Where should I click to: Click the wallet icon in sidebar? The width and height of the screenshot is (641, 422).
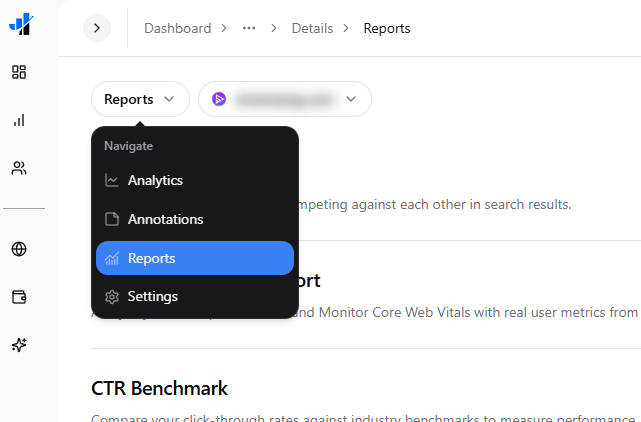(x=19, y=297)
